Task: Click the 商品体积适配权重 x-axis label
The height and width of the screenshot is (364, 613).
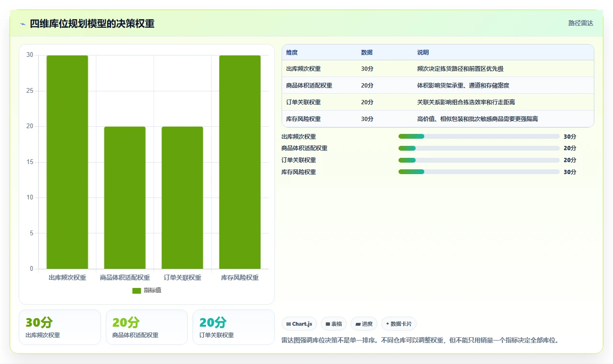Action: (125, 278)
